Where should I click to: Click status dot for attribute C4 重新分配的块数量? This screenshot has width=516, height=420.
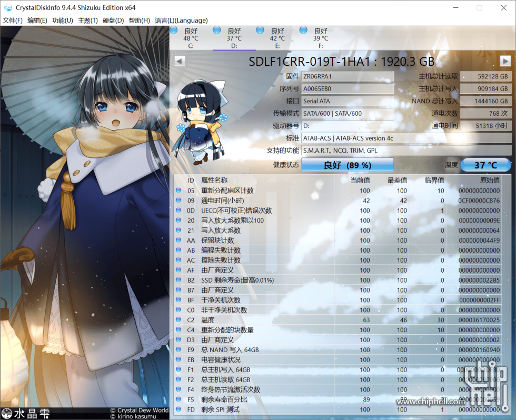(178, 329)
